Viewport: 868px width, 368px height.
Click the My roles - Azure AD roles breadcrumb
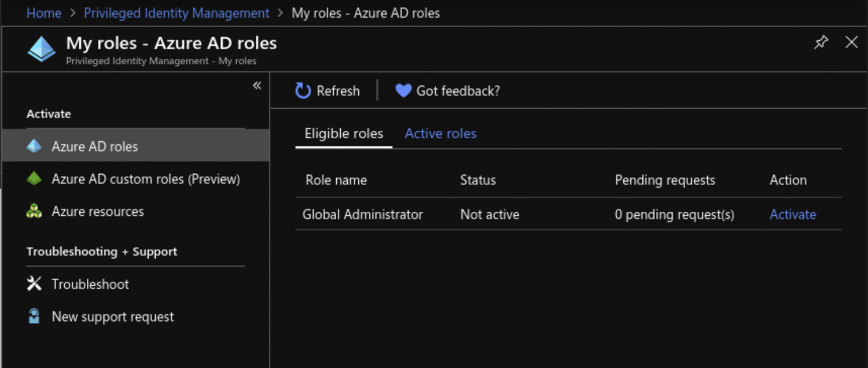pyautogui.click(x=366, y=13)
